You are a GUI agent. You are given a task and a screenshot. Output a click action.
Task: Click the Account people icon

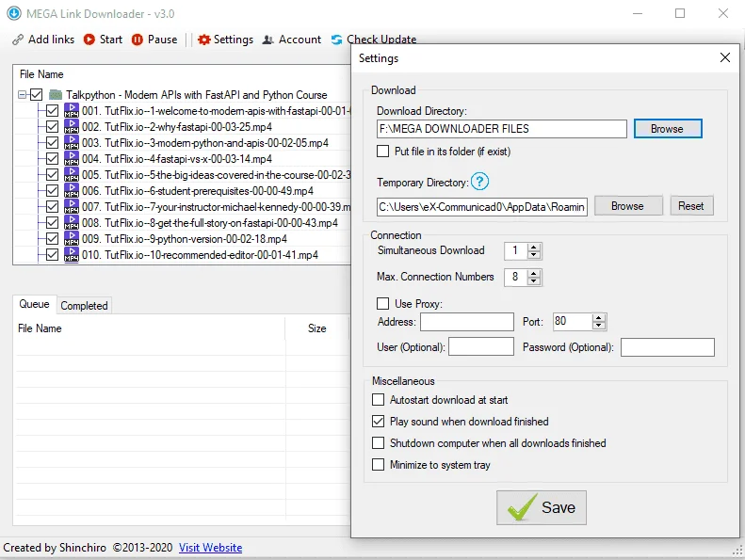[268, 40]
